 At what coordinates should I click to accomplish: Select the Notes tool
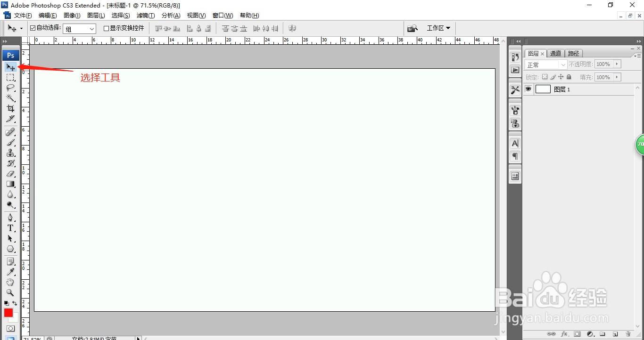10,261
